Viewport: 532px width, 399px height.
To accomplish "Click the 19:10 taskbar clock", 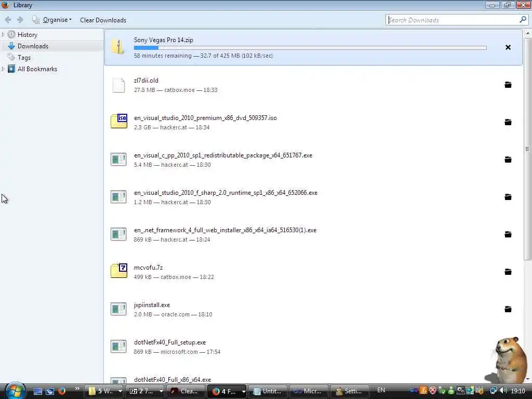I will 518,391.
